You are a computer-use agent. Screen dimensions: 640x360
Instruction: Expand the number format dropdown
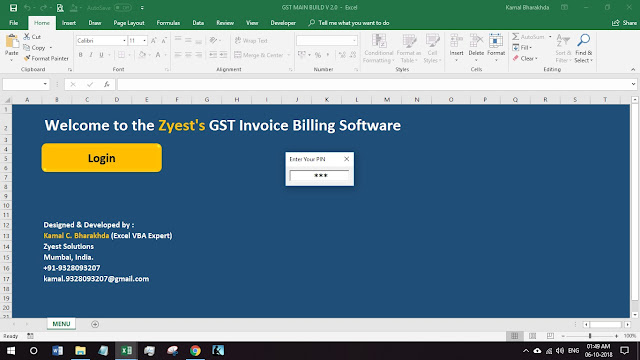tap(354, 41)
